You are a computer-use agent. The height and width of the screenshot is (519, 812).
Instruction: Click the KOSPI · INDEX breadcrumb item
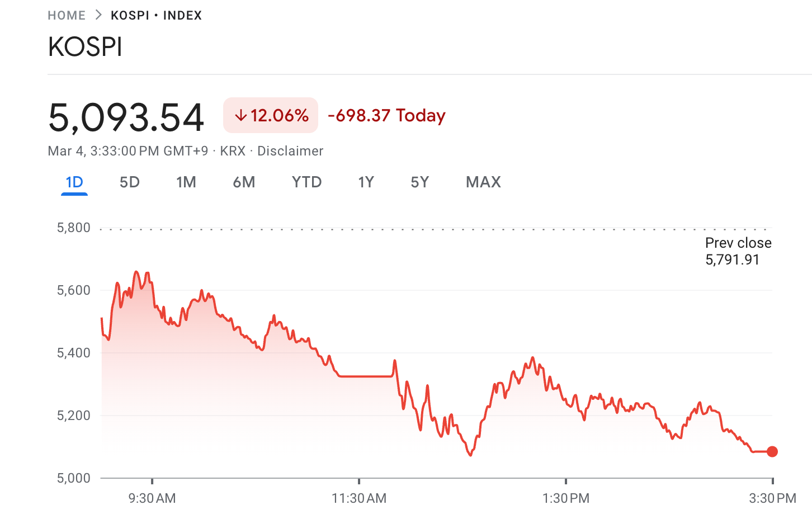click(x=155, y=15)
